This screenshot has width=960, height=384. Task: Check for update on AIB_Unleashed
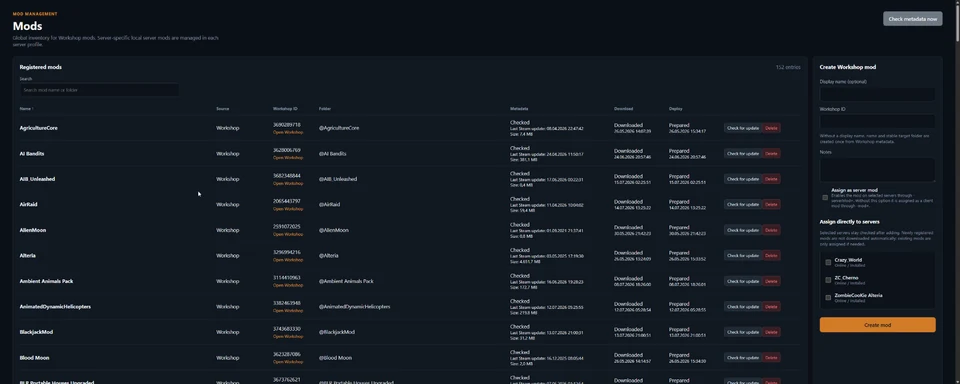(743, 179)
